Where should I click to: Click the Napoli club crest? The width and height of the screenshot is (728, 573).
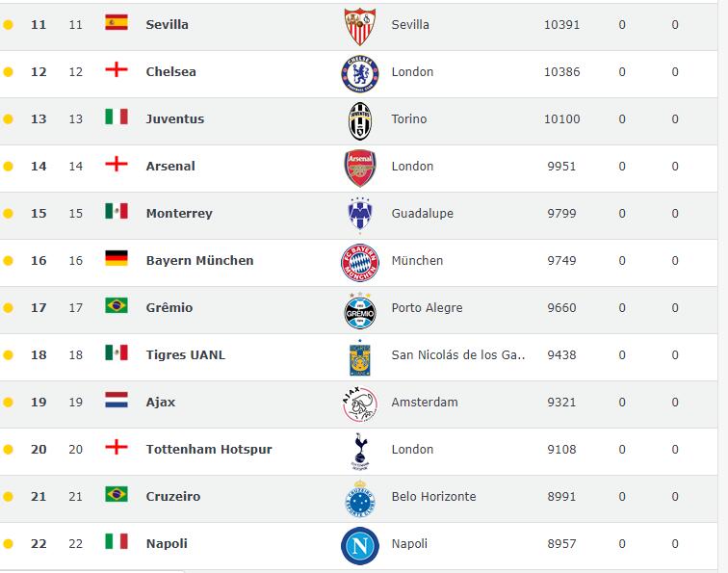[360, 546]
